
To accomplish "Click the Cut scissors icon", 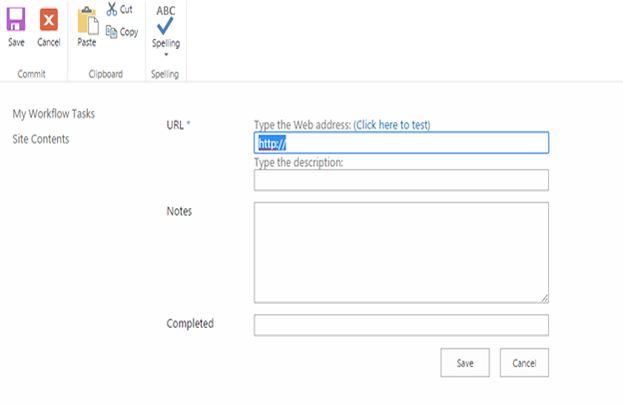I will coord(112,10).
